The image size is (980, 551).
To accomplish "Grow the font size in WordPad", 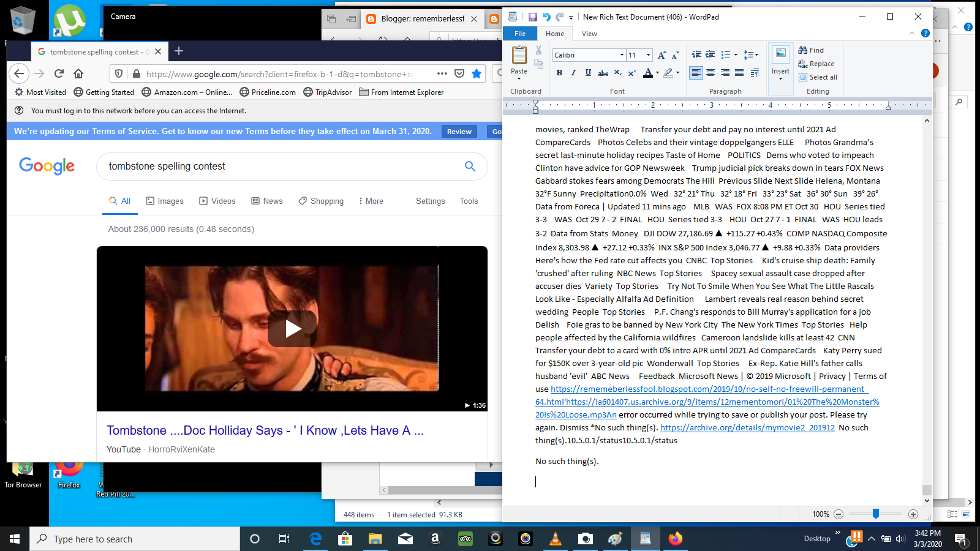I will click(661, 55).
